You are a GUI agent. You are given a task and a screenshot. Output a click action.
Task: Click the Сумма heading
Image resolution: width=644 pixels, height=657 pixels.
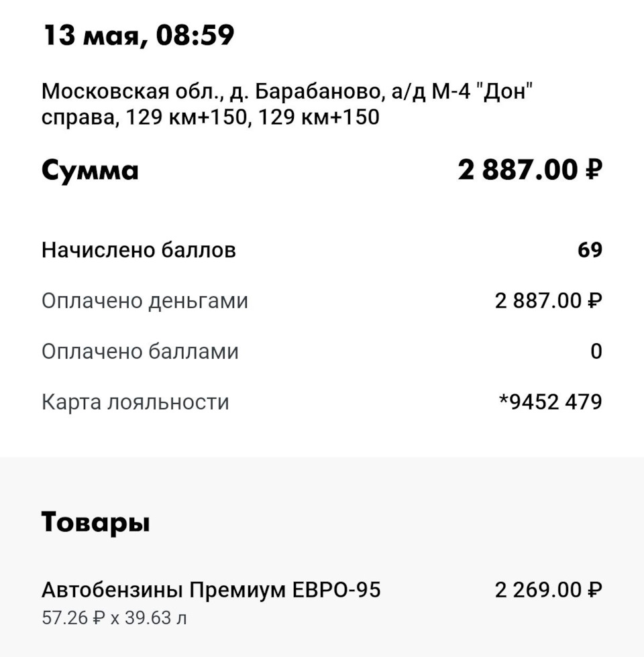(x=90, y=170)
